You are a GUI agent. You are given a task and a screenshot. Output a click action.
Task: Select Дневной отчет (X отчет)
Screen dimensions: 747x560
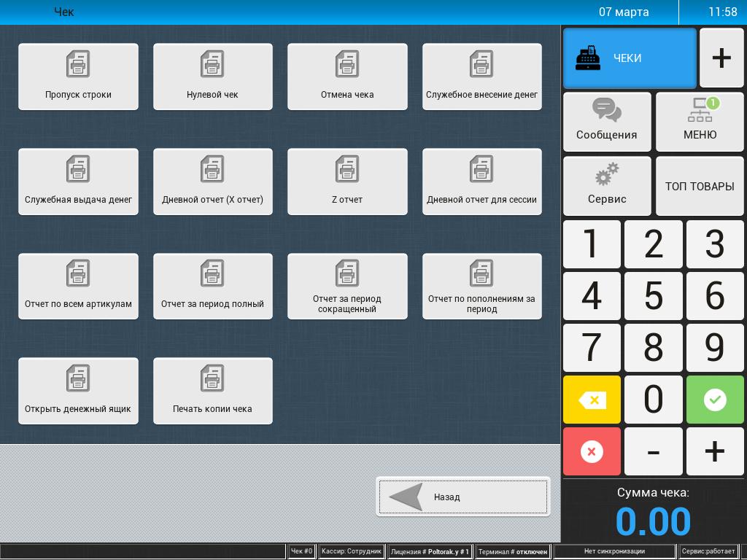(x=212, y=182)
